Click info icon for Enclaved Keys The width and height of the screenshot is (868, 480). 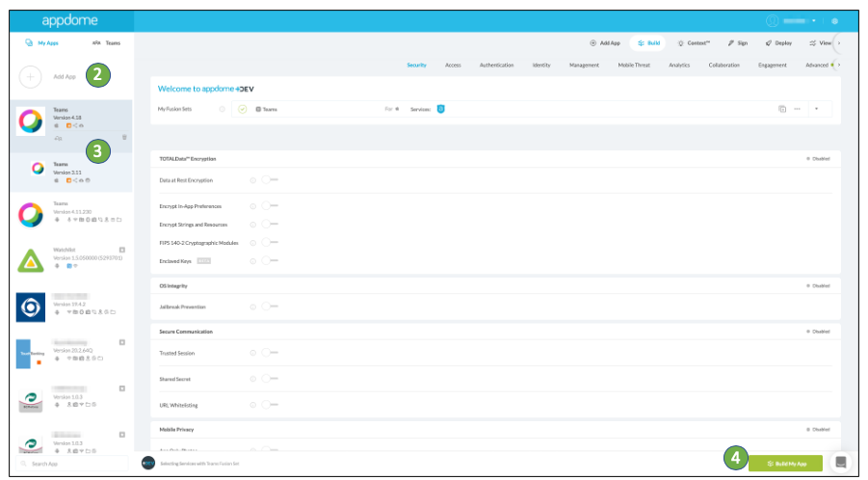[x=253, y=261]
